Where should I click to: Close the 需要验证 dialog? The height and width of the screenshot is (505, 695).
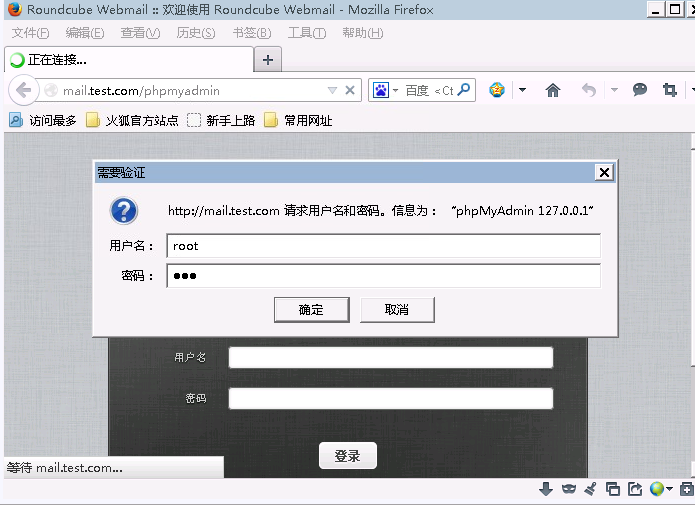pyautogui.click(x=604, y=172)
